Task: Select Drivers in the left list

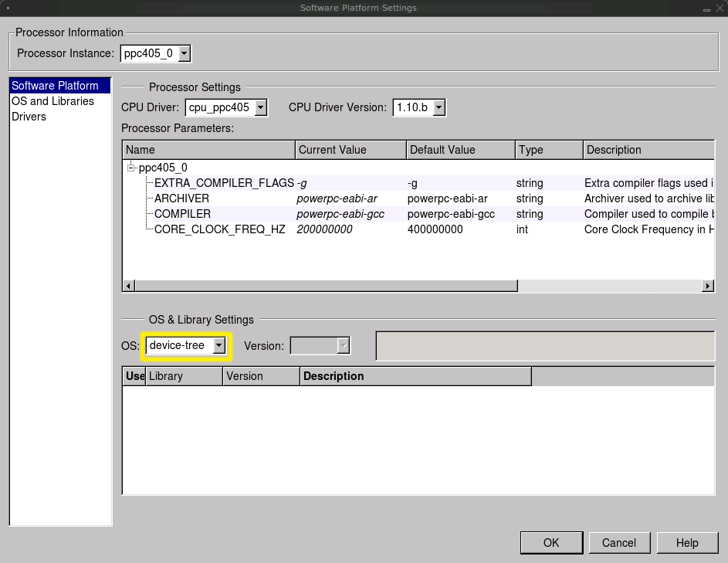Action: [60, 117]
